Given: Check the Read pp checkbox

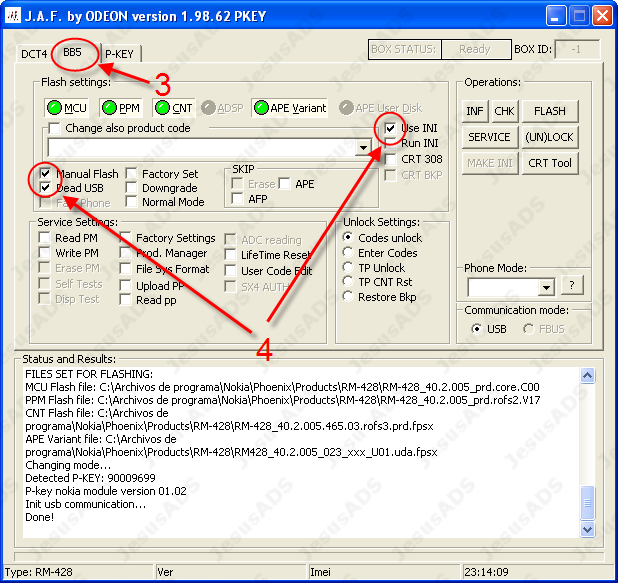Looking at the screenshot, I should 125,300.
